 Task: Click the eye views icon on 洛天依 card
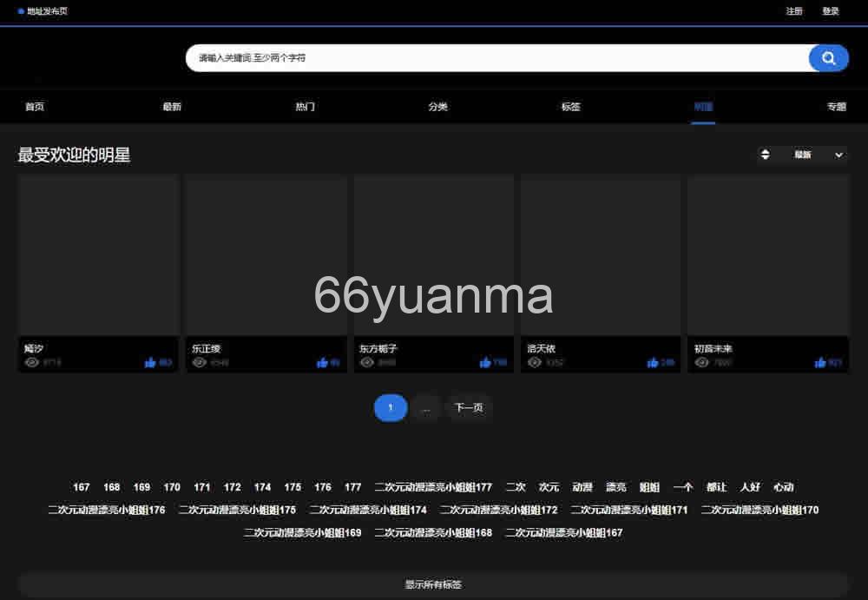[x=536, y=362]
